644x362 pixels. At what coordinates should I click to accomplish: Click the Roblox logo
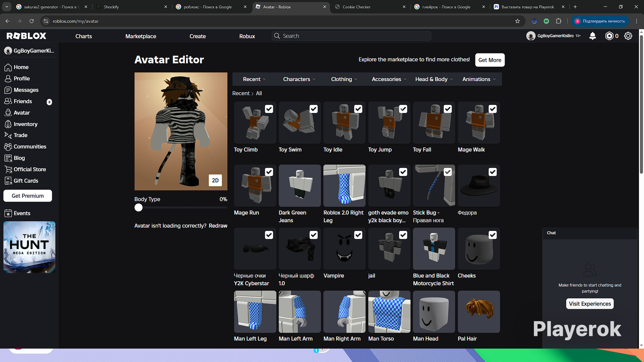[x=26, y=36]
